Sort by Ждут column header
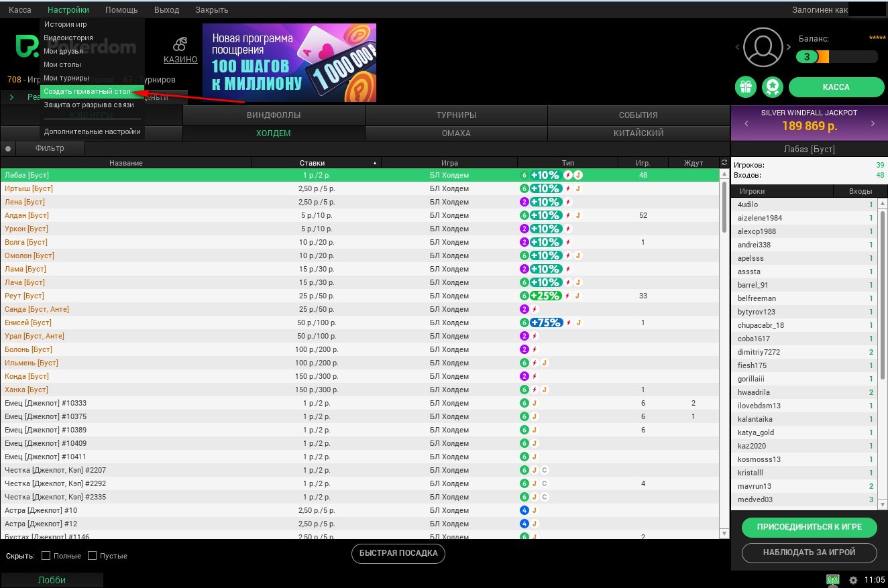Viewport: 888px width, 588px height. pos(693,163)
